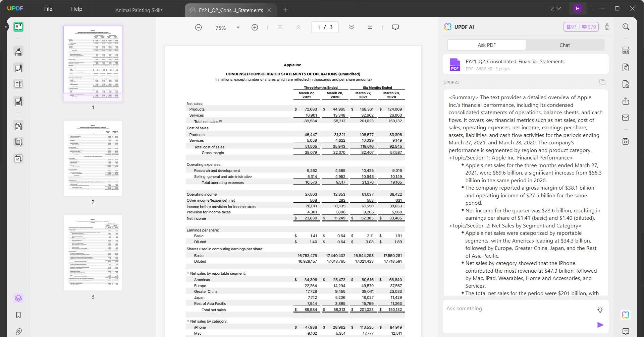Image resolution: width=644 pixels, height=337 pixels.
Task: Toggle the UPDF AI panel icon
Action: 626,315
